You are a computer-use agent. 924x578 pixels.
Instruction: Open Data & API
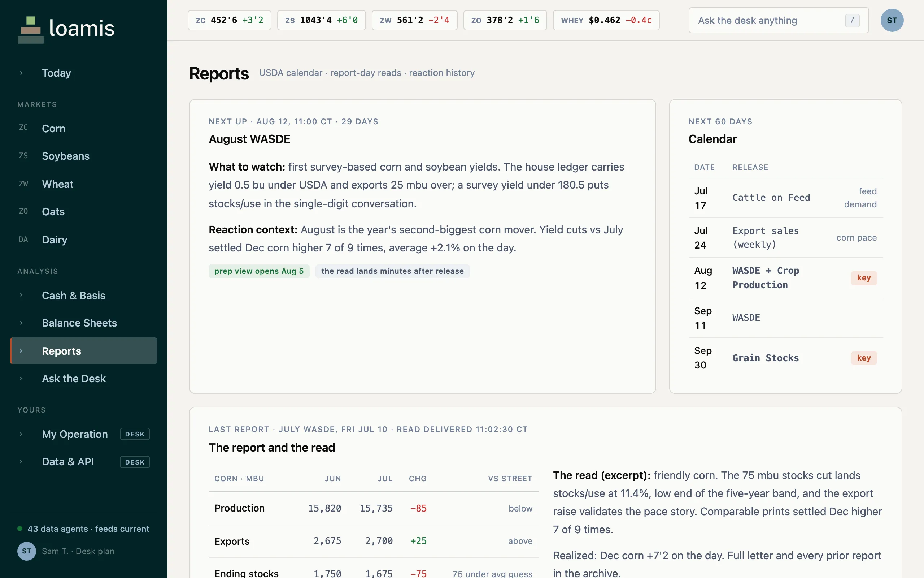pyautogui.click(x=84, y=462)
